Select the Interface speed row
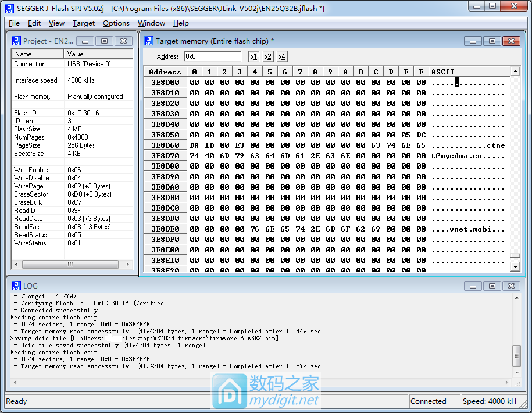The height and width of the screenshot is (413, 532). [72, 80]
